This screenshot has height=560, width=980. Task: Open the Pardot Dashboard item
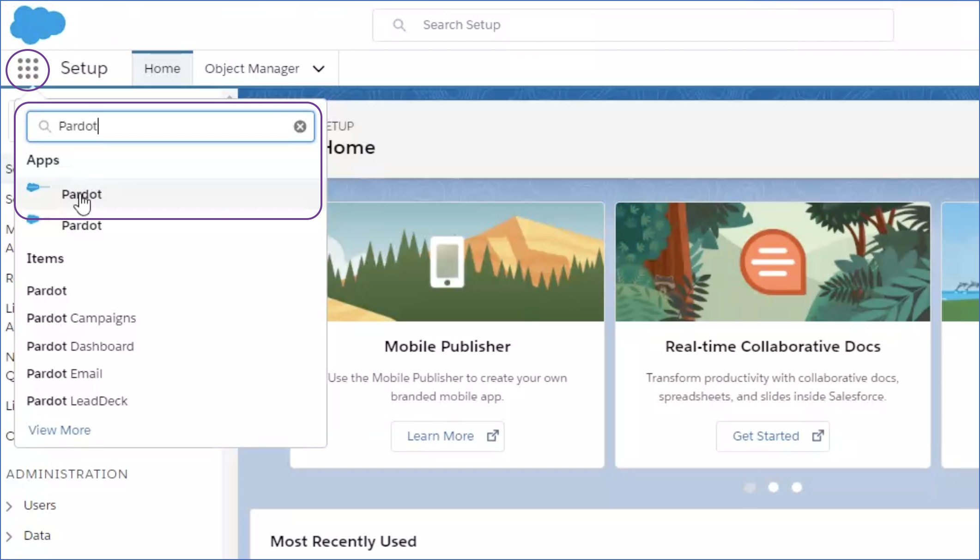pyautogui.click(x=80, y=346)
